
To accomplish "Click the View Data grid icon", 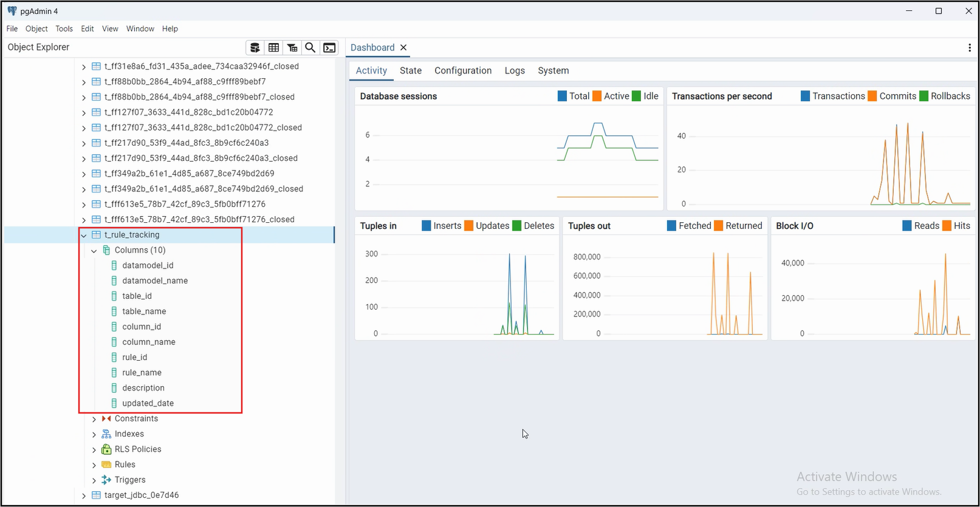I will [x=274, y=48].
